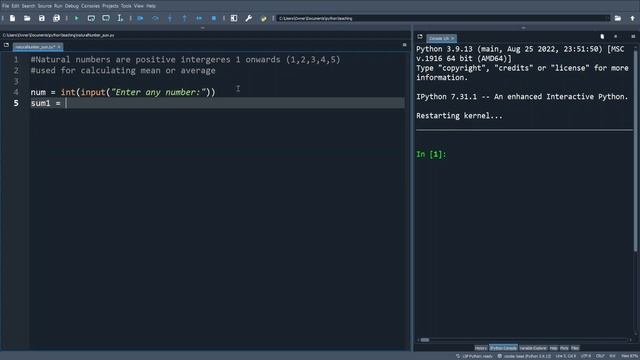Screen dimensions: 640x360
Task: Browse console tabs icon
Action: [420, 37]
